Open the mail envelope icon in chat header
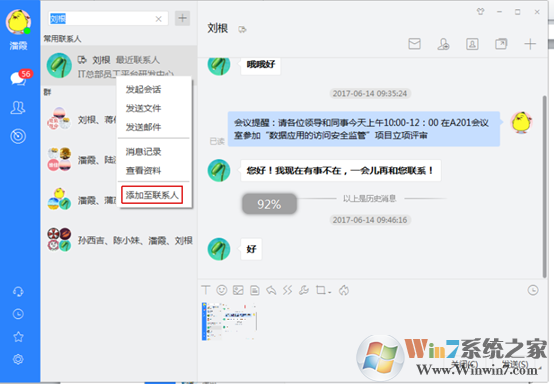Image resolution: width=554 pixels, height=384 pixels. click(414, 44)
